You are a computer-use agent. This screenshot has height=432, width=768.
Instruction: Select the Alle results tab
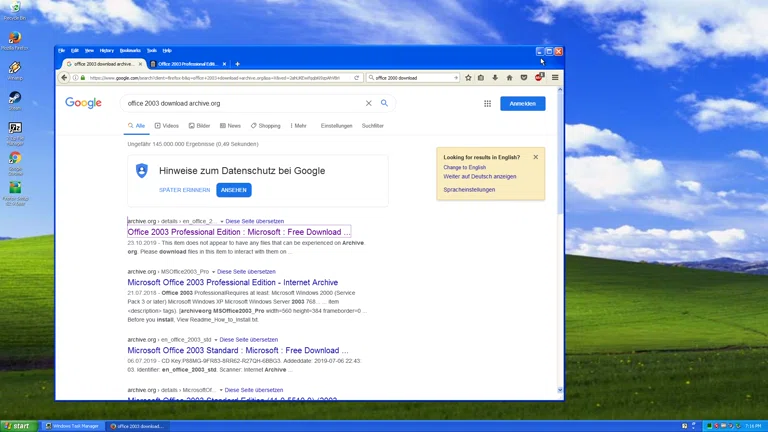click(x=137, y=126)
